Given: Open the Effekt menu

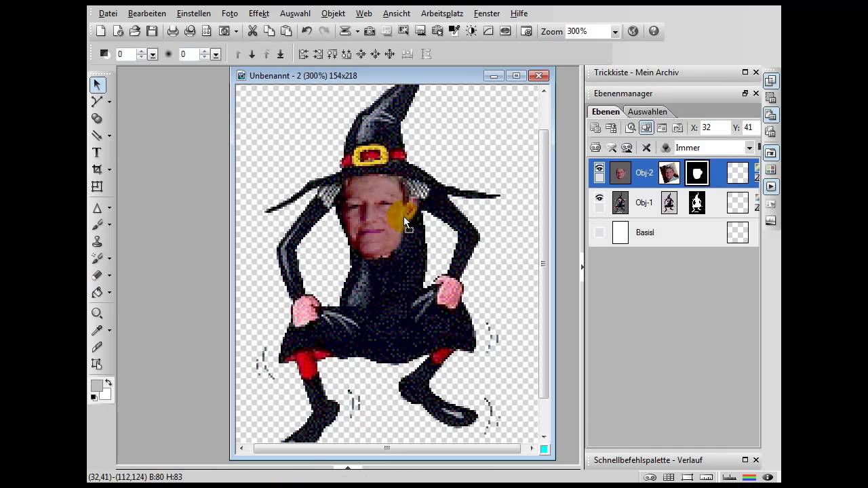Looking at the screenshot, I should point(259,14).
